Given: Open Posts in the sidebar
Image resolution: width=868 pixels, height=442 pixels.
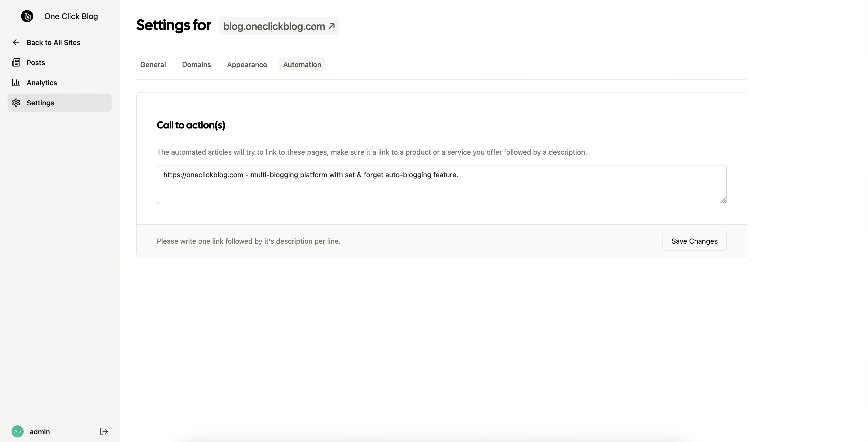Looking at the screenshot, I should [x=36, y=63].
